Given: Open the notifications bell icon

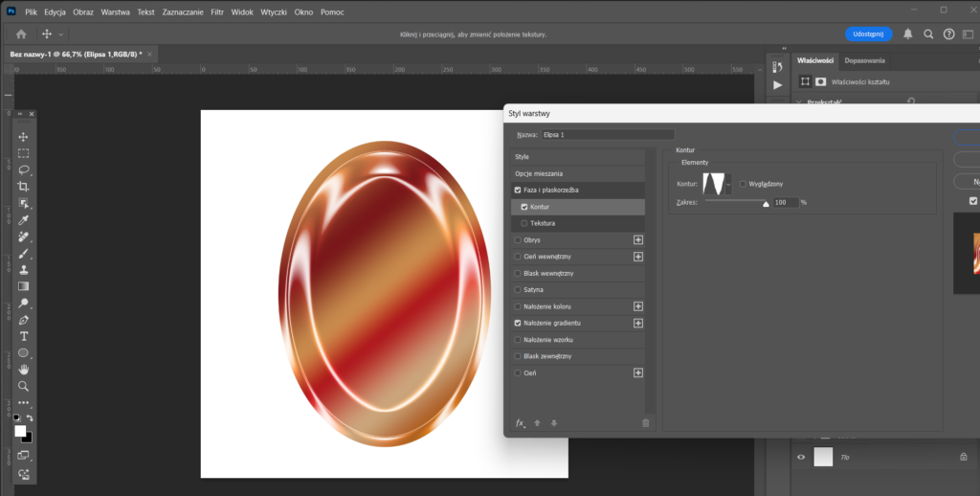Looking at the screenshot, I should coord(908,34).
